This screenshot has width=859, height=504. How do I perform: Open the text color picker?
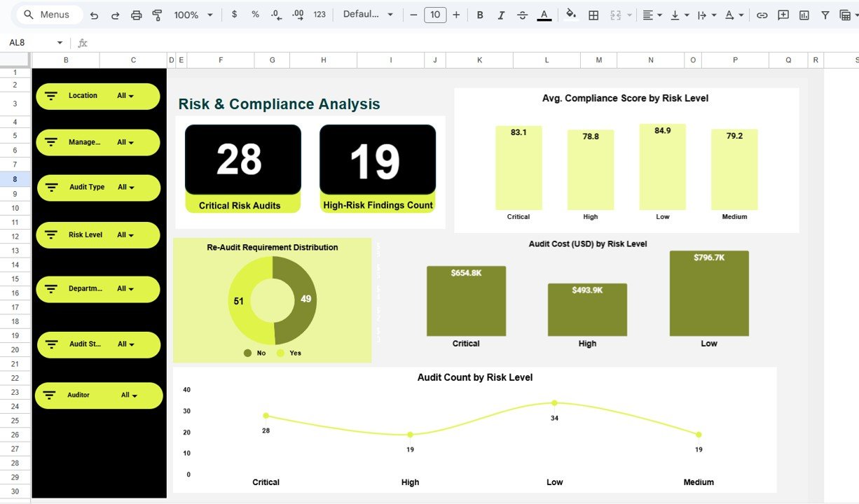(544, 14)
